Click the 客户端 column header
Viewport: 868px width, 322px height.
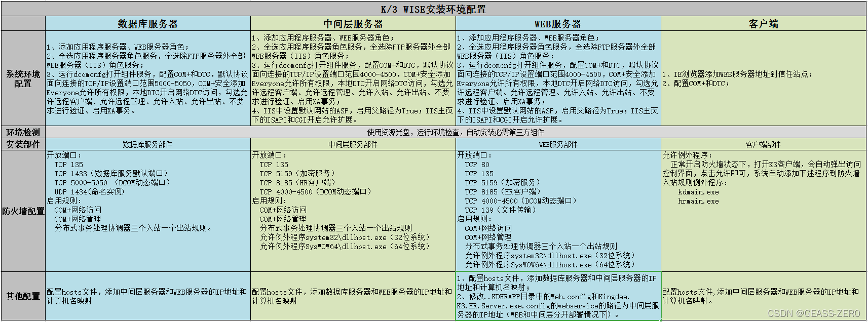763,24
